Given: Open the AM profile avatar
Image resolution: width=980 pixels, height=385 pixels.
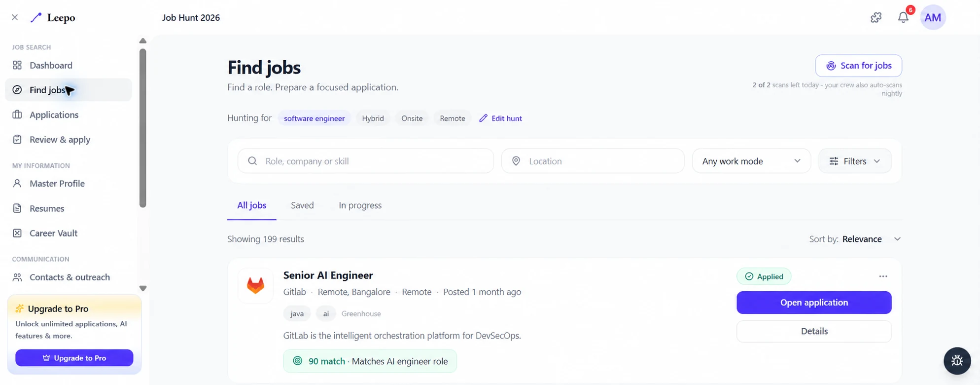Looking at the screenshot, I should click(x=933, y=18).
